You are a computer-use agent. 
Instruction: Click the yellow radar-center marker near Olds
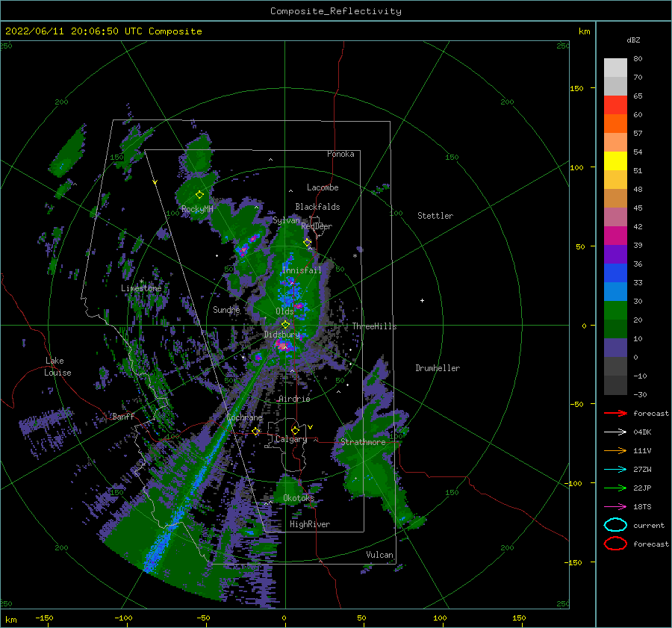click(x=285, y=325)
